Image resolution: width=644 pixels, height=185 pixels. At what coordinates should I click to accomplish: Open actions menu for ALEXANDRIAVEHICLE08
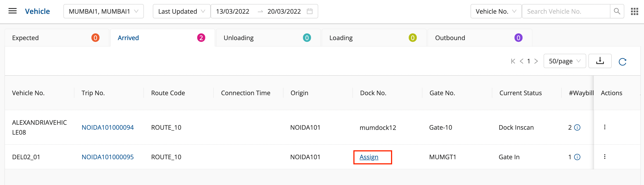pos(605,127)
